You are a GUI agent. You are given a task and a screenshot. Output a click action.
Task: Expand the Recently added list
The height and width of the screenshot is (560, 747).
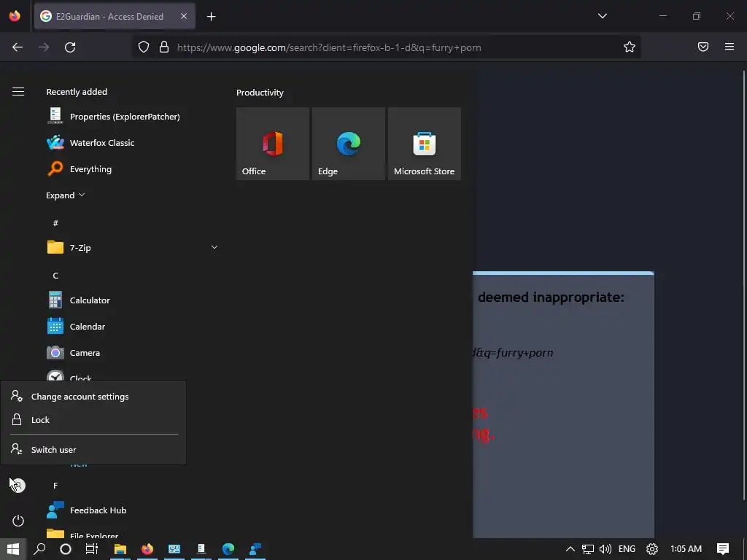pos(65,195)
